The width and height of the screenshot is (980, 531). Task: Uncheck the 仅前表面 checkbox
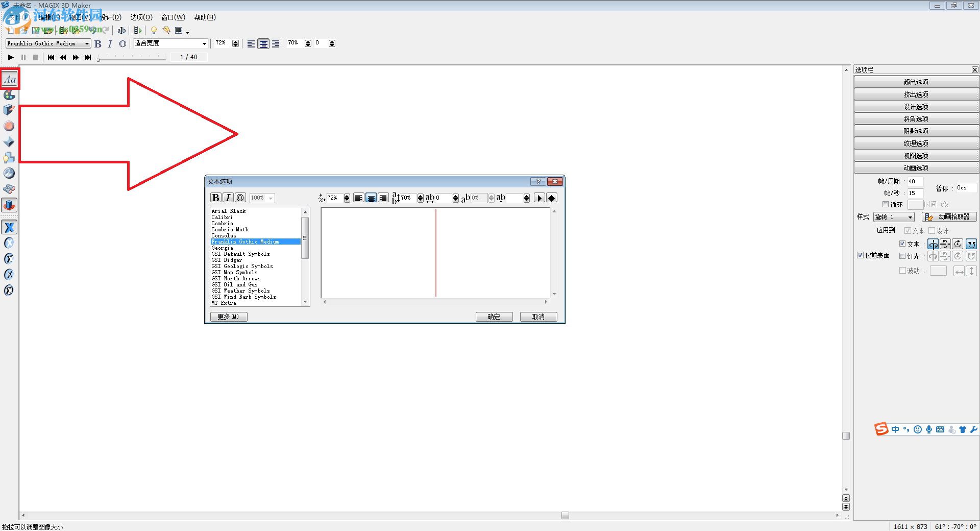coord(860,255)
